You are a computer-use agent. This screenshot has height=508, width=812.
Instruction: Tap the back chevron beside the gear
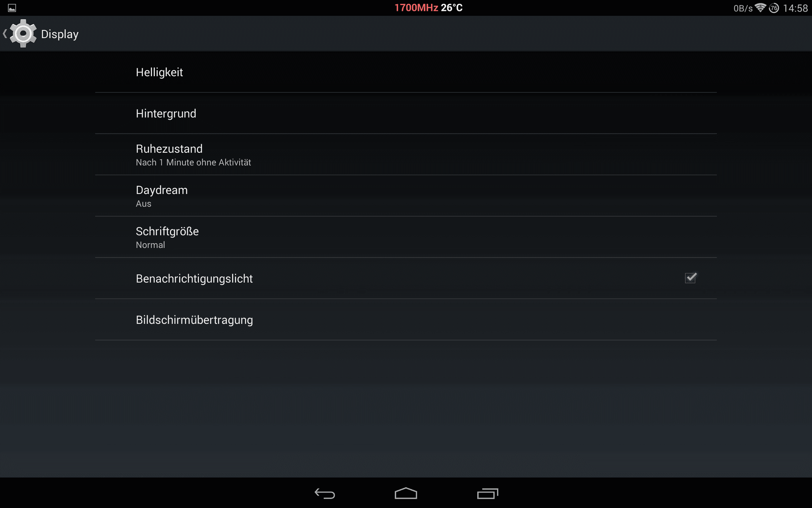click(x=5, y=34)
